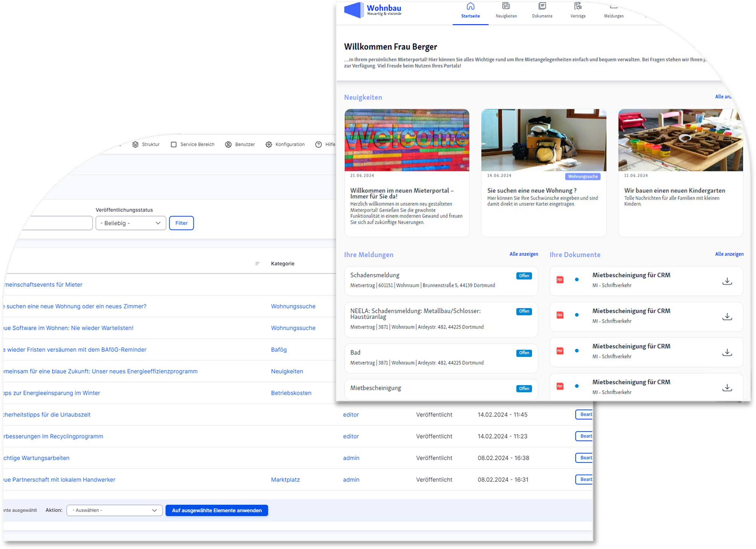Click the Benutzer user icon
756x549 pixels.
(228, 144)
